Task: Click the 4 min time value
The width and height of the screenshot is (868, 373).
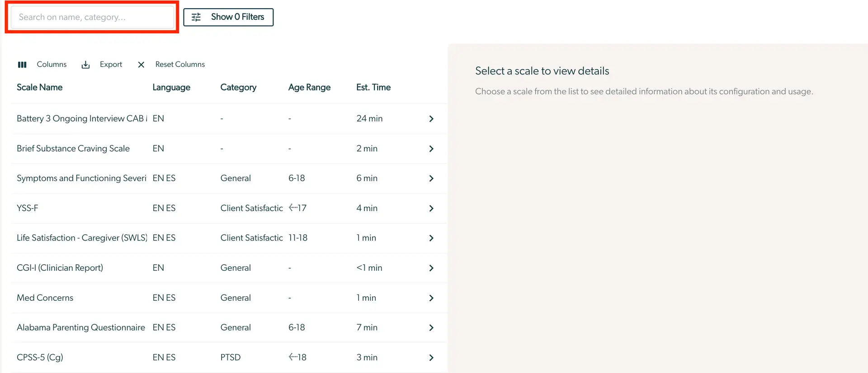Action: pyautogui.click(x=367, y=208)
